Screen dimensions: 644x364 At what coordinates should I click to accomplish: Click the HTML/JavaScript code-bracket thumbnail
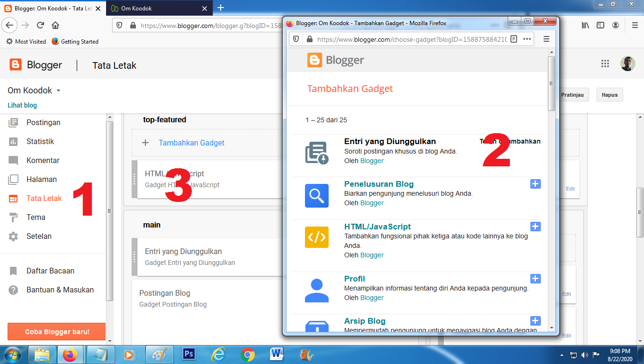click(317, 237)
